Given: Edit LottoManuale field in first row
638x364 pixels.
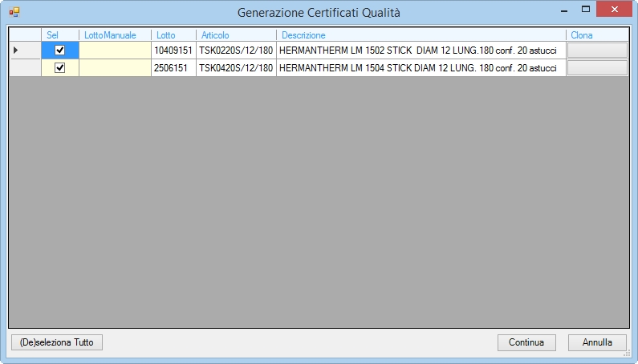Looking at the screenshot, I should (x=115, y=50).
